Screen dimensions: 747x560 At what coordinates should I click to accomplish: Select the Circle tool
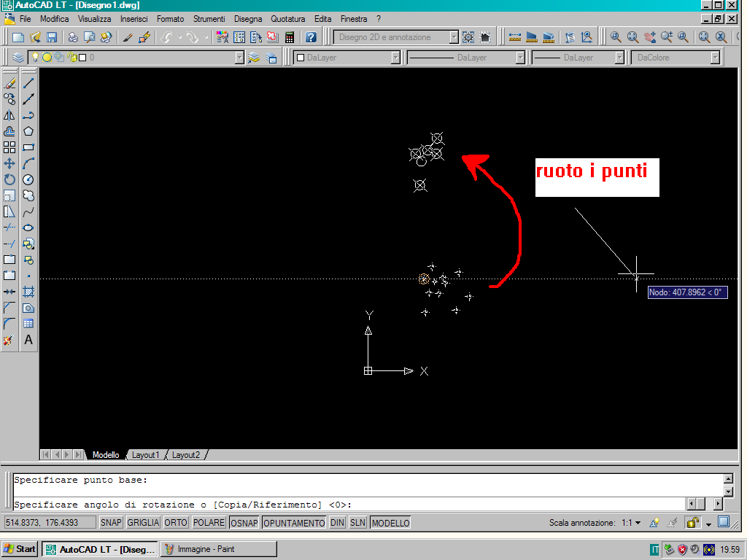[28, 179]
